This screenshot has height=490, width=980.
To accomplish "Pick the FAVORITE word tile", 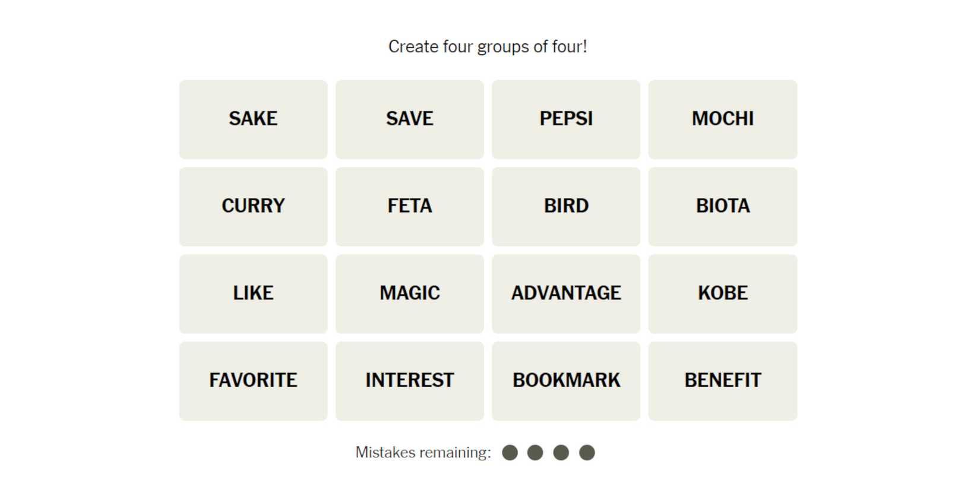I will [x=253, y=381].
